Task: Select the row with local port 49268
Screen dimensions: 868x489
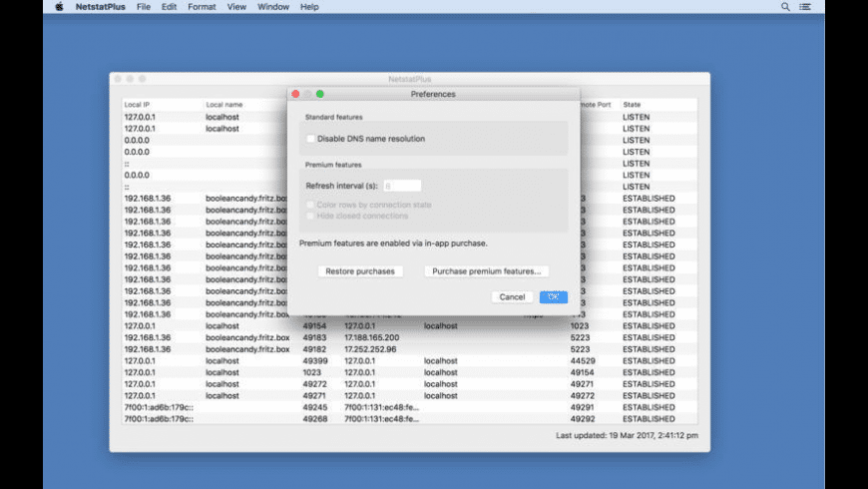Action: 410,419
